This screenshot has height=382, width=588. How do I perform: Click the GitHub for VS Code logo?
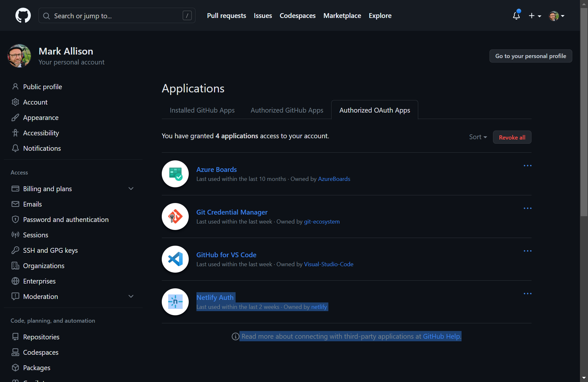point(175,259)
